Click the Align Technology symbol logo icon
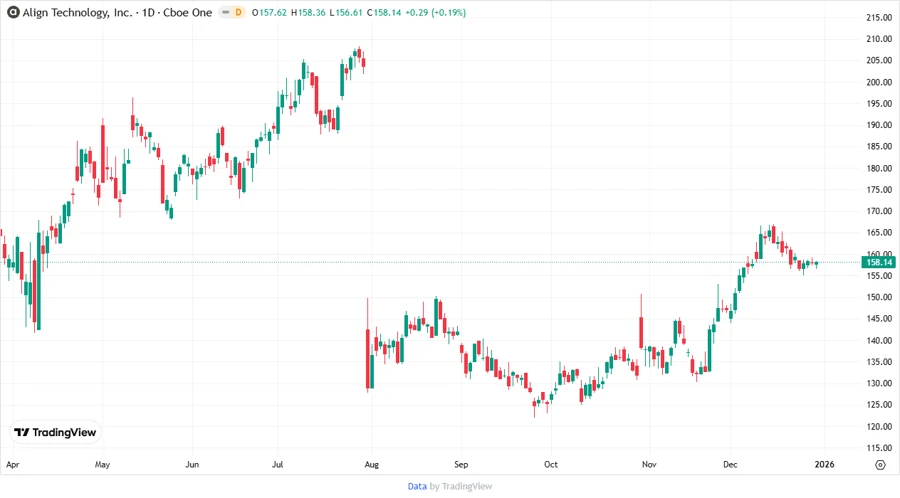Viewport: 900px width, 498px height. click(13, 12)
